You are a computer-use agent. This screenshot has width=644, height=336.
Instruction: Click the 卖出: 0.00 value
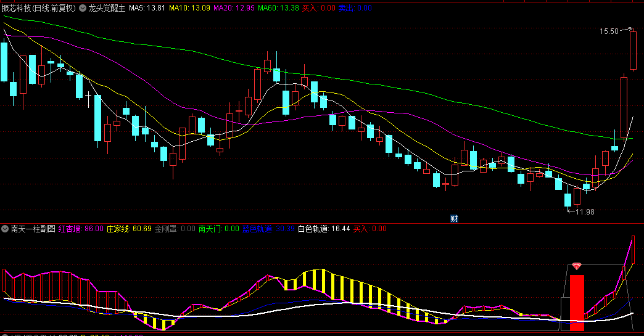click(355, 8)
